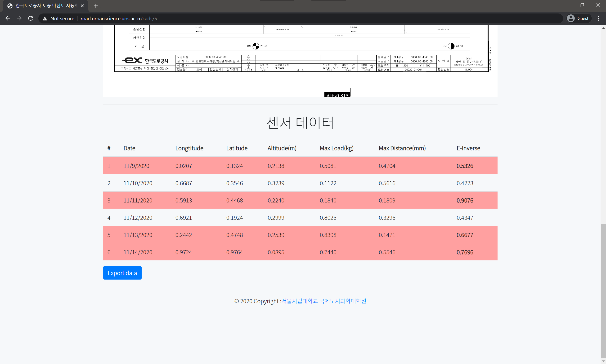Click the E-Inverse column header
Image resolution: width=606 pixels, height=364 pixels.
coord(468,148)
